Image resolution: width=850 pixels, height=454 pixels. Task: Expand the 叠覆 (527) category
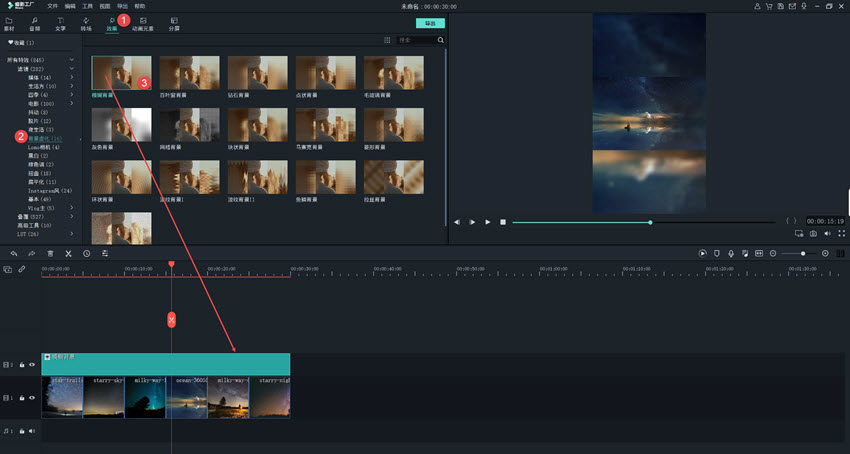[x=71, y=216]
